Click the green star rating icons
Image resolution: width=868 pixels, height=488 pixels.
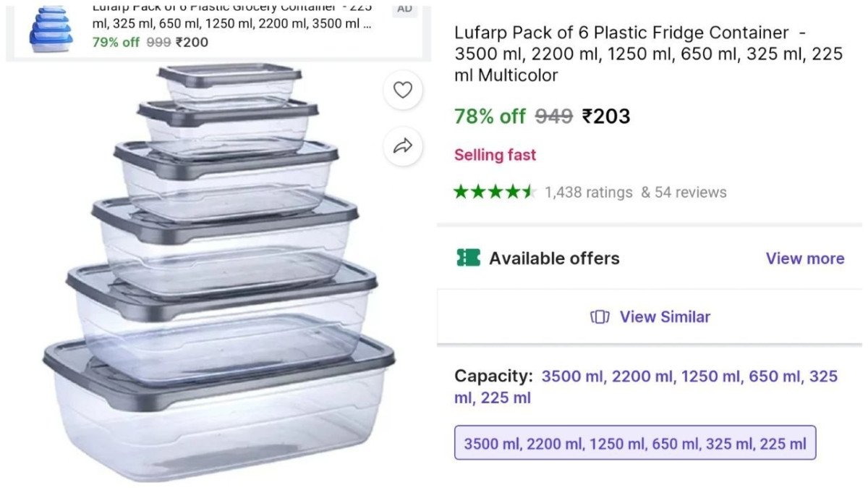tap(495, 192)
